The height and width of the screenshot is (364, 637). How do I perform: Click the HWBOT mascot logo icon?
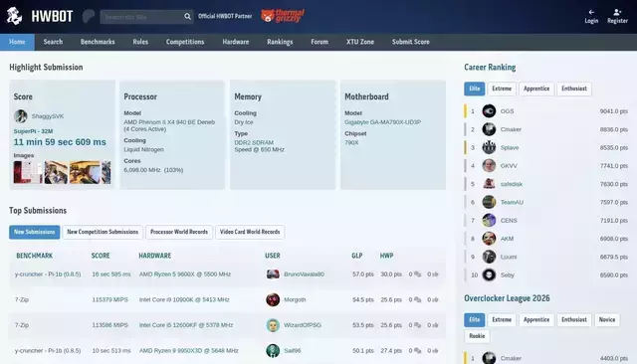tap(14, 16)
